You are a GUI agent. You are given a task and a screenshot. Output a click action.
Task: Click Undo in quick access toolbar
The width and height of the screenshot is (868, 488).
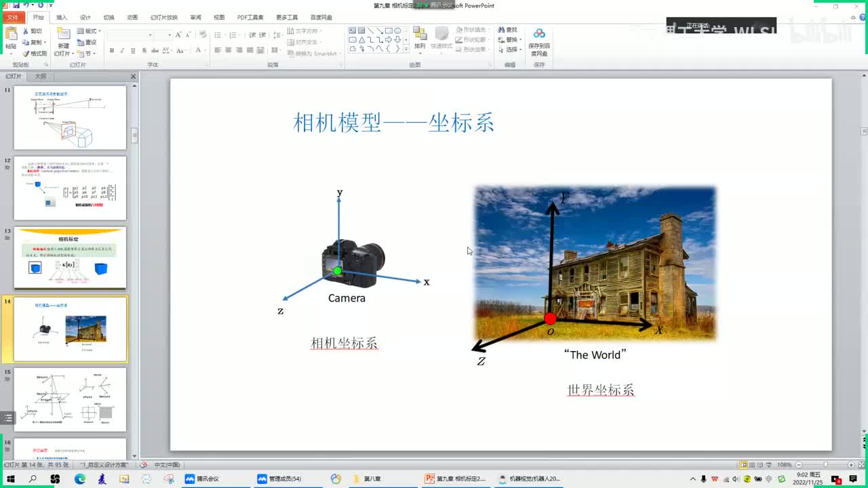point(26,5)
